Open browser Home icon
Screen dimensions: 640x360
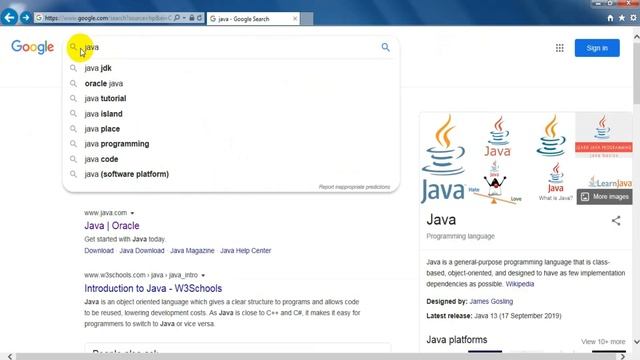610,18
